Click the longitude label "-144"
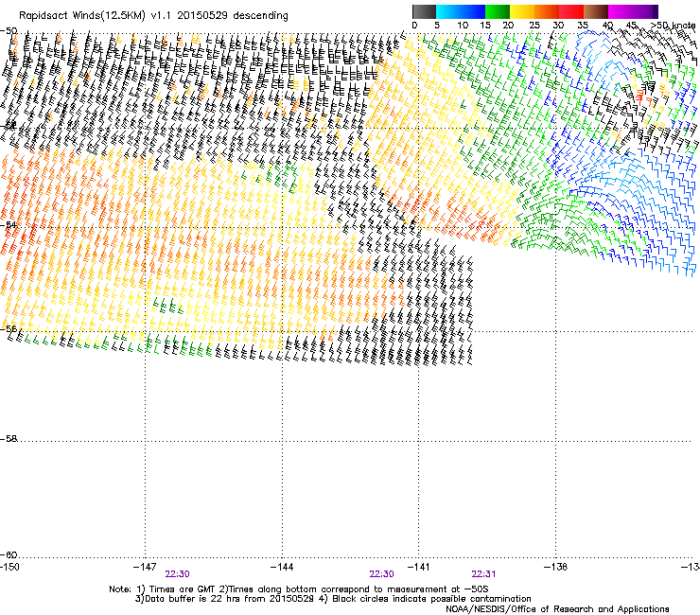 coord(282,567)
